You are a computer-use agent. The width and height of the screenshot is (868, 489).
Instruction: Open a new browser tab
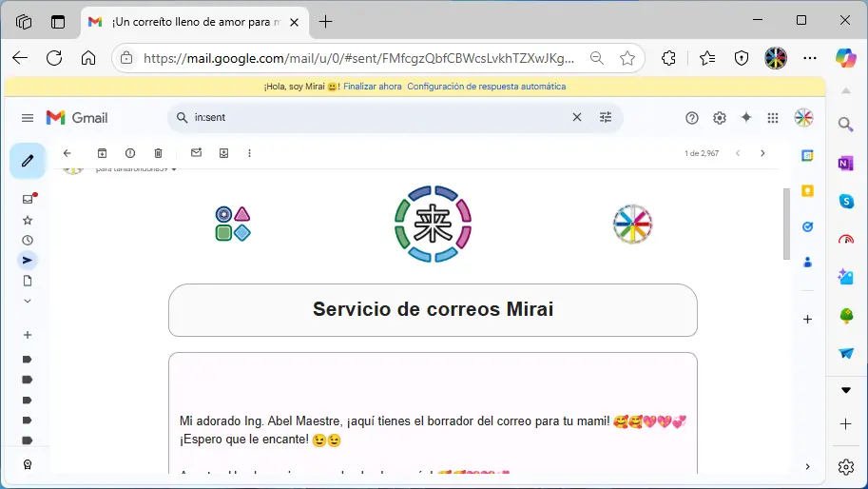pos(325,22)
